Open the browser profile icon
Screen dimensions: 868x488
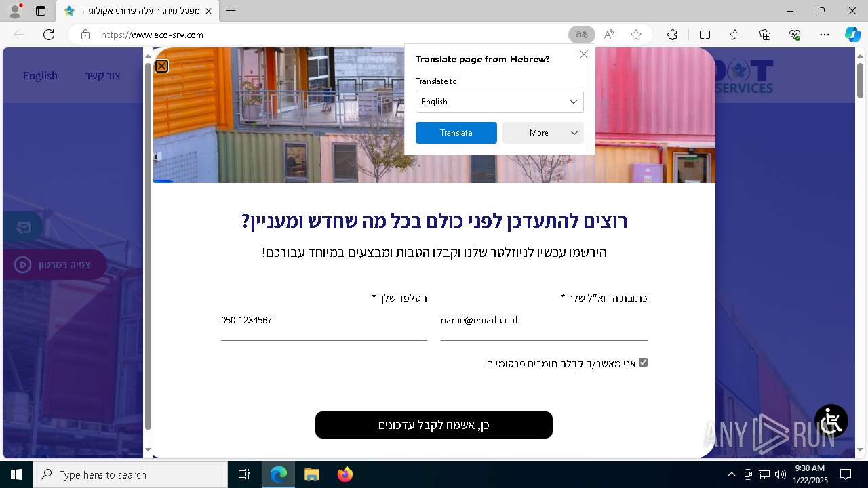[15, 11]
